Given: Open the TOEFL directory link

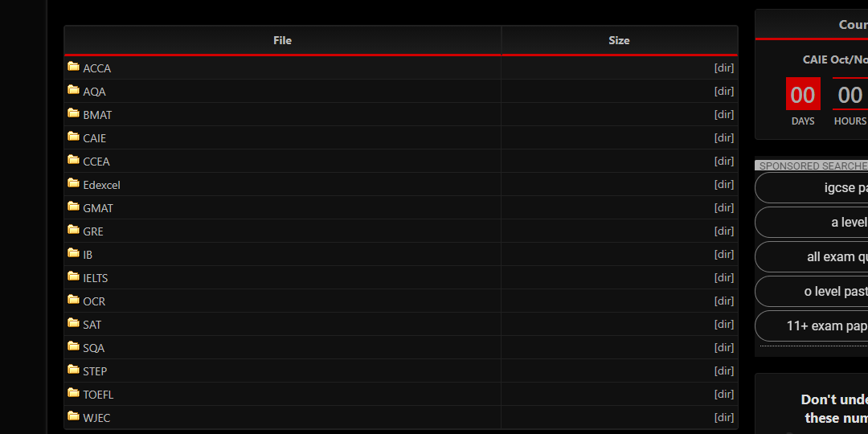Looking at the screenshot, I should pyautogui.click(x=98, y=394).
